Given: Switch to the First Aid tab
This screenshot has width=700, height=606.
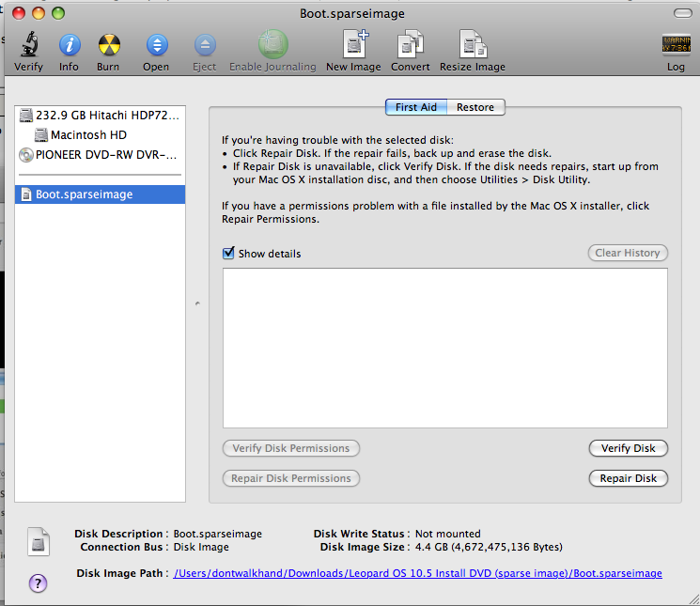Looking at the screenshot, I should 416,107.
